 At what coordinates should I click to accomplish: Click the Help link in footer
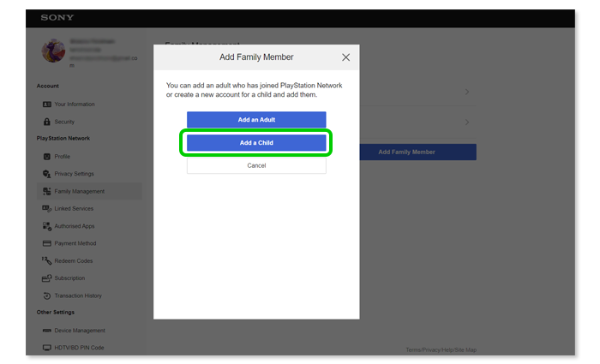click(447, 349)
